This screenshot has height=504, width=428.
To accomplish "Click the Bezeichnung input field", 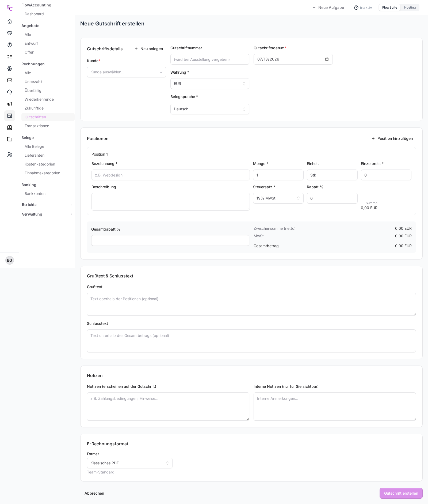I will [x=170, y=175].
